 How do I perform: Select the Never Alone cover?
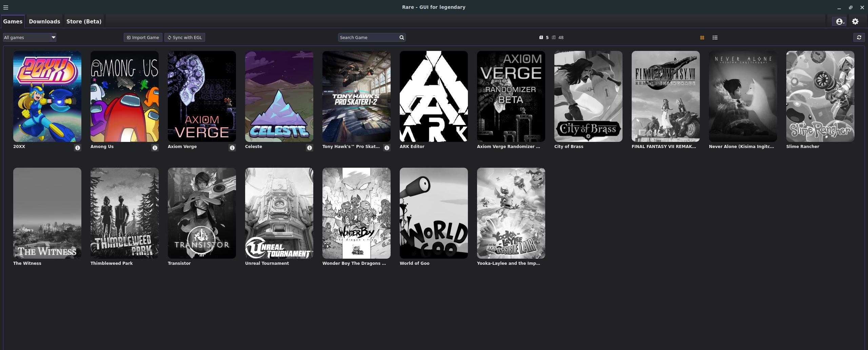pos(743,96)
